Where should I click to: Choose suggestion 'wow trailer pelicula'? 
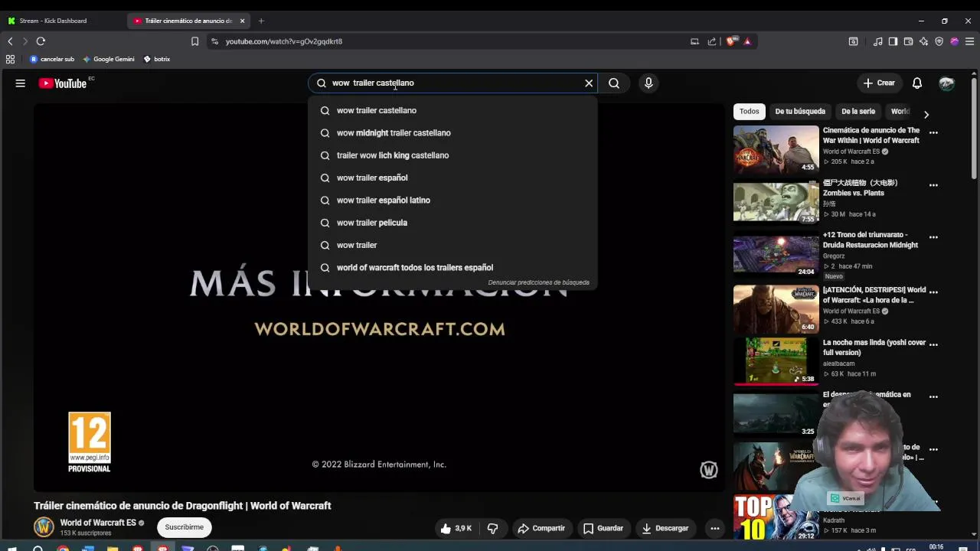point(452,223)
